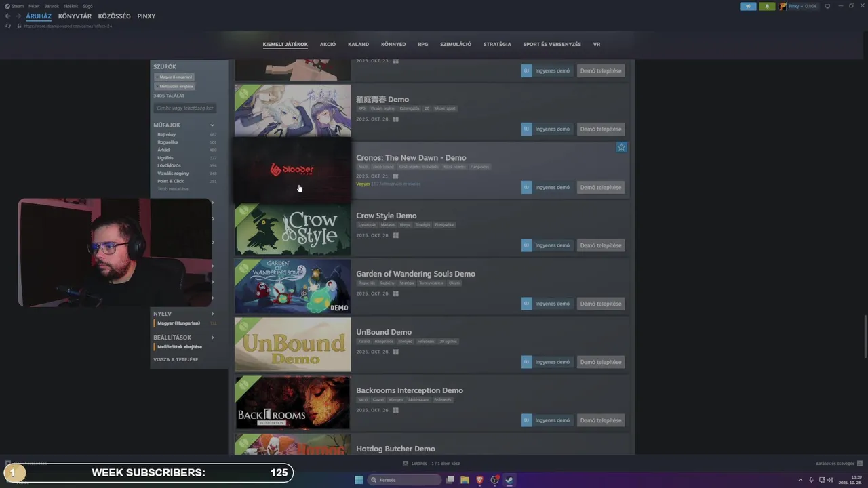This screenshot has width=868, height=488.
Task: Install the Backrooms Interception Demo
Action: 601,420
